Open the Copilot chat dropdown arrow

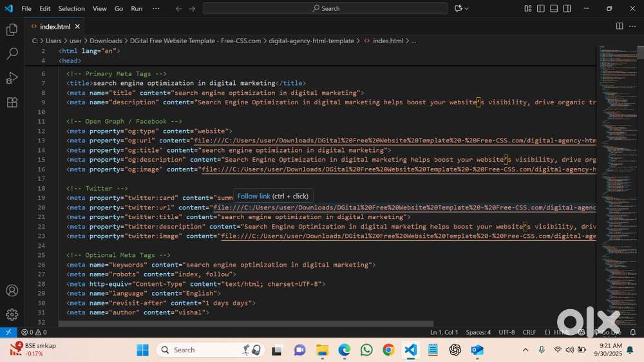pos(467,8)
